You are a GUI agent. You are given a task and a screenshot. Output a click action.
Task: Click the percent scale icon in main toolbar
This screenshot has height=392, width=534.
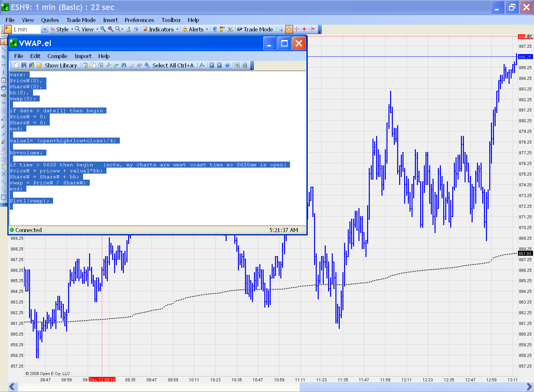tap(230, 29)
